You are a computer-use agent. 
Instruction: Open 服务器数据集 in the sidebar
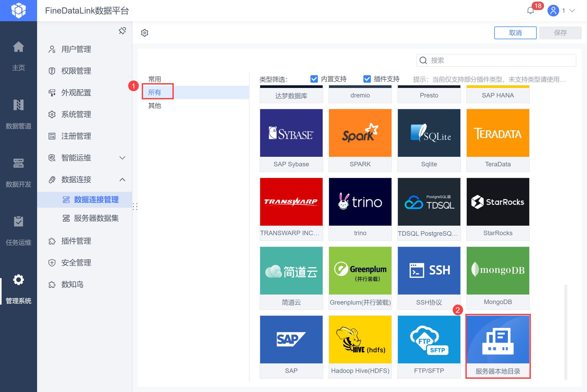(96, 218)
